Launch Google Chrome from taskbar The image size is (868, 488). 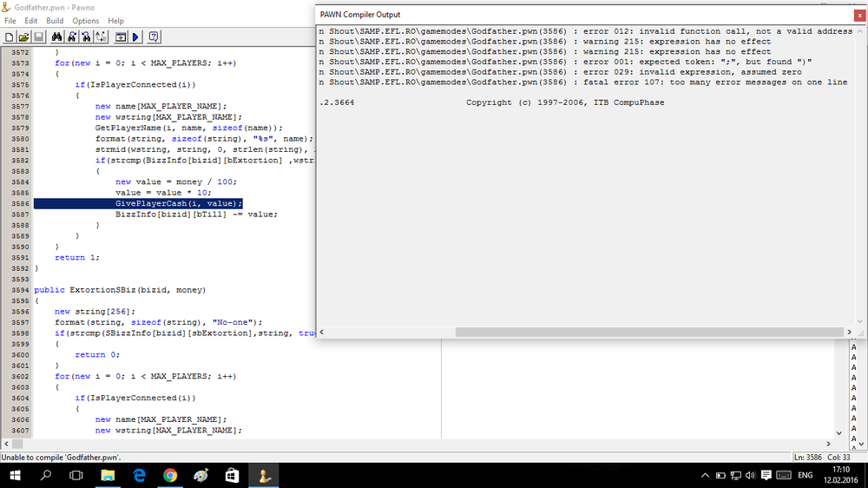[x=170, y=475]
